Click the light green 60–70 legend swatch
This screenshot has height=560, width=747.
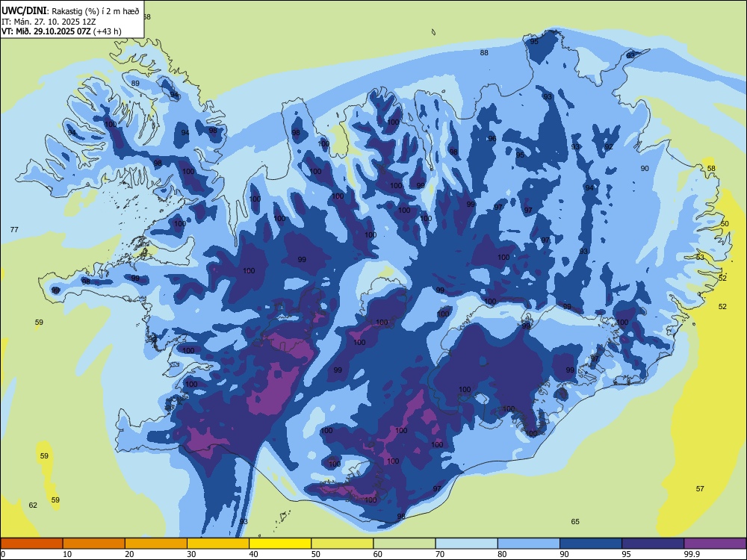(404, 544)
